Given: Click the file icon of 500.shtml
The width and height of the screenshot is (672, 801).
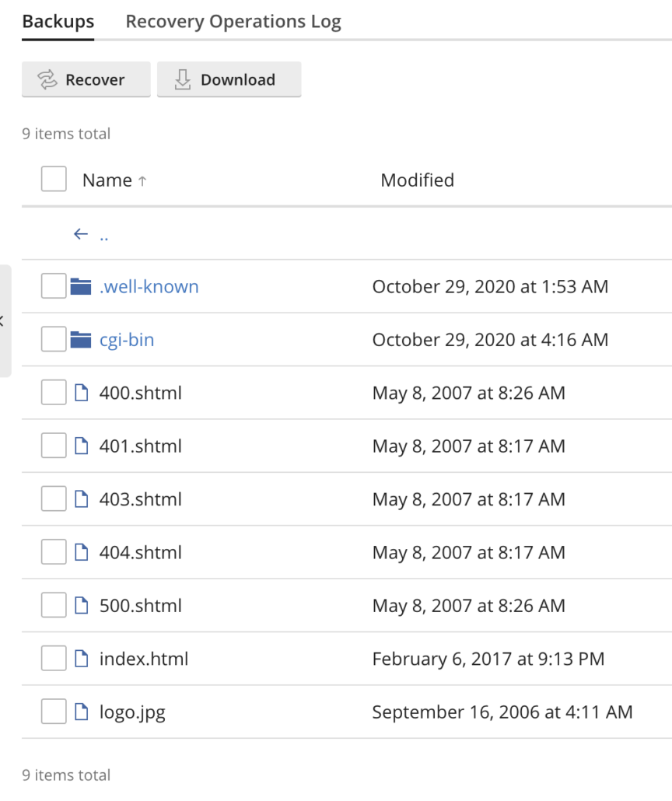Looking at the screenshot, I should 81,605.
